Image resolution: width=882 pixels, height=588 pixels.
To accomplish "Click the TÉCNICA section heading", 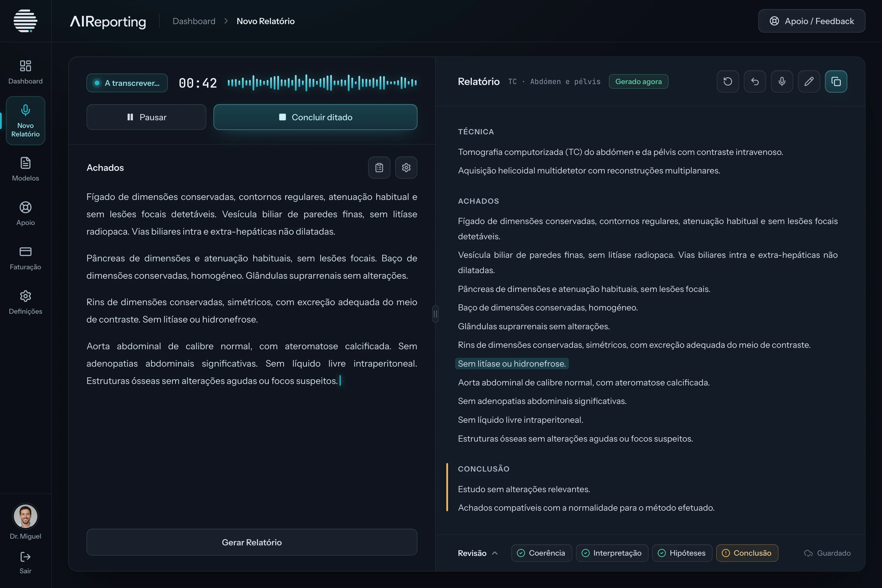I will click(x=475, y=132).
